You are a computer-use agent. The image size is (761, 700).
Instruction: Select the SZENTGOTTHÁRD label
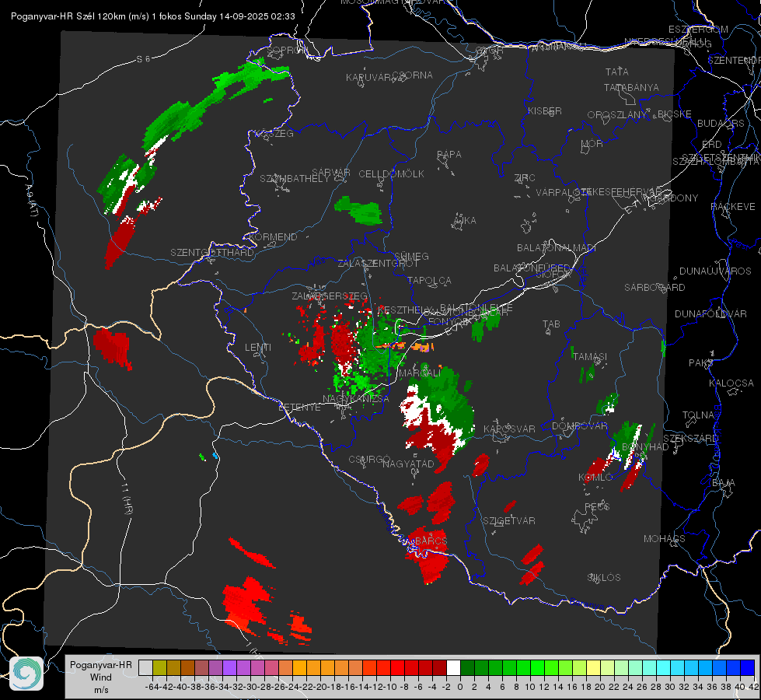pyautogui.click(x=211, y=253)
